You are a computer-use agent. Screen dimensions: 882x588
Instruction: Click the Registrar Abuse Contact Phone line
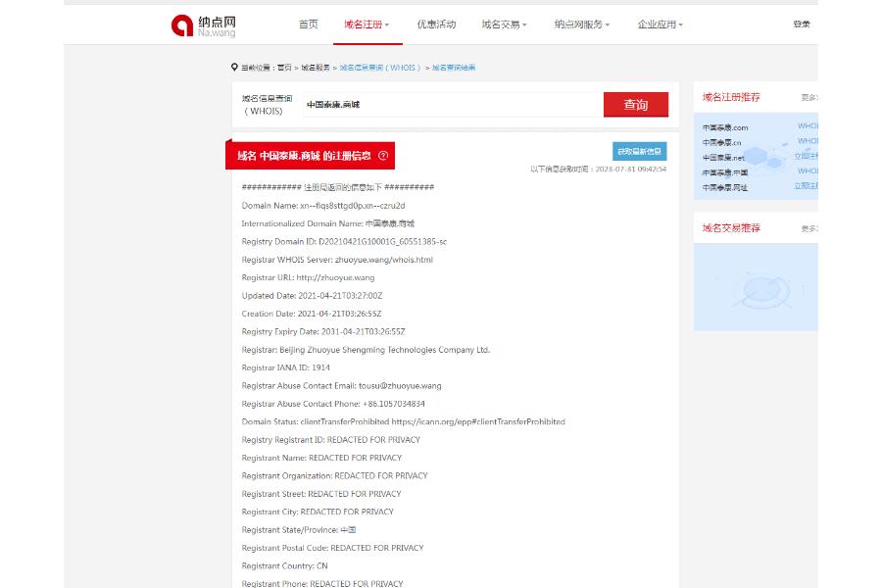[333, 404]
